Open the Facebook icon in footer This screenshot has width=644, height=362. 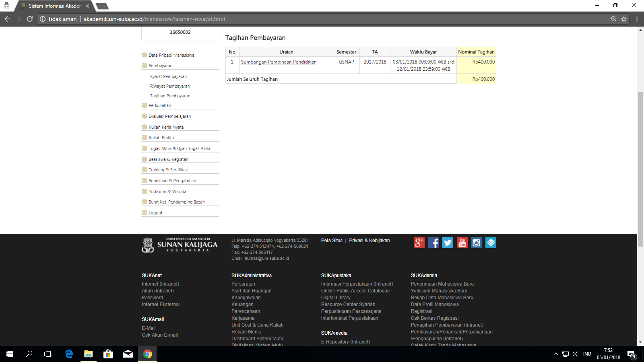pos(433,243)
